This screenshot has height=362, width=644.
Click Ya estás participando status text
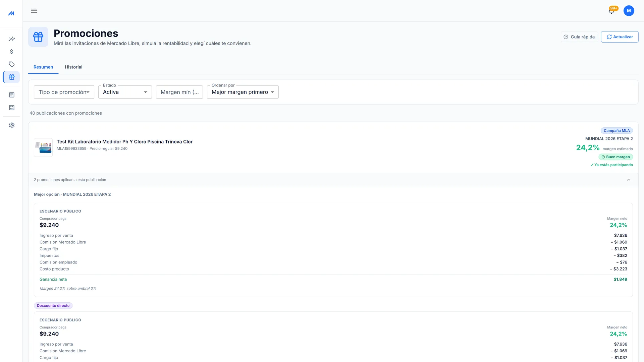click(611, 165)
